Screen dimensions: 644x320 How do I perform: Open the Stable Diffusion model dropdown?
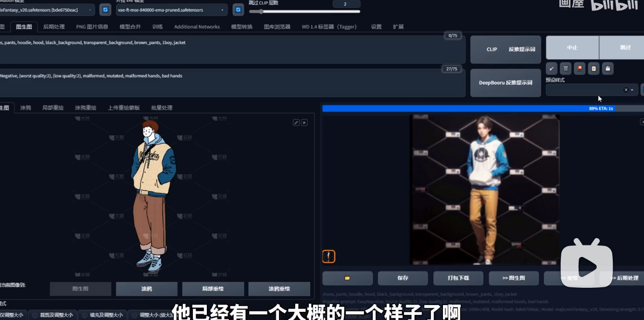[x=48, y=10]
